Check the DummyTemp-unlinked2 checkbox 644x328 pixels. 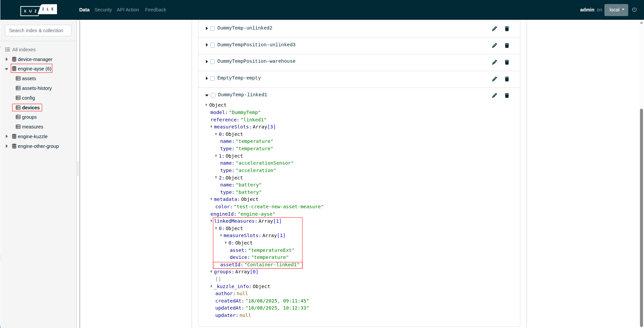213,29
